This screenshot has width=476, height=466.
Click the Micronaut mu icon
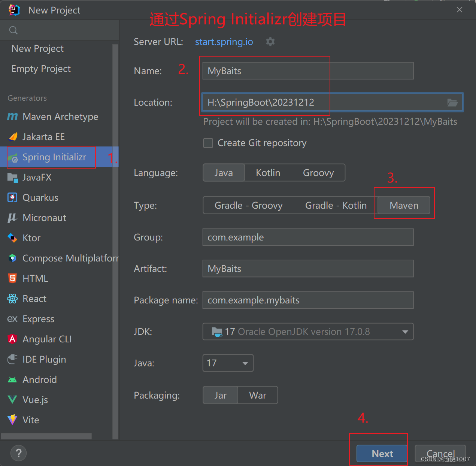(x=12, y=218)
